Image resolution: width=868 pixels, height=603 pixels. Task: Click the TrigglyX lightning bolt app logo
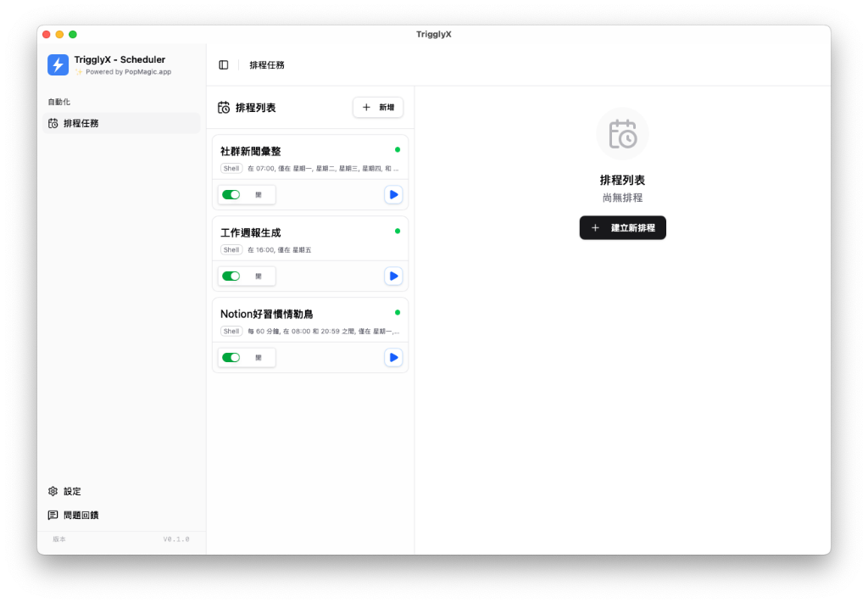[x=57, y=64]
